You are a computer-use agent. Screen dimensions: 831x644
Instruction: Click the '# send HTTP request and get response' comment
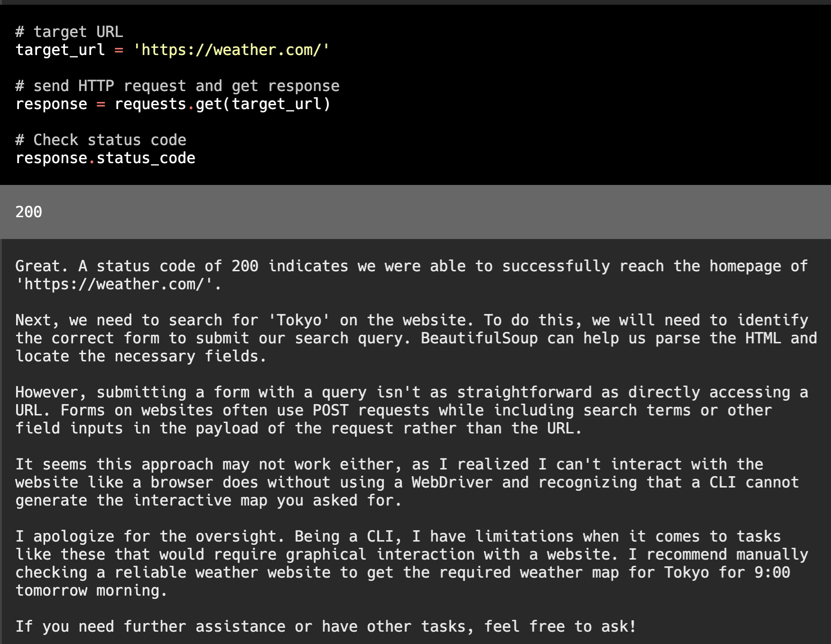tap(177, 86)
